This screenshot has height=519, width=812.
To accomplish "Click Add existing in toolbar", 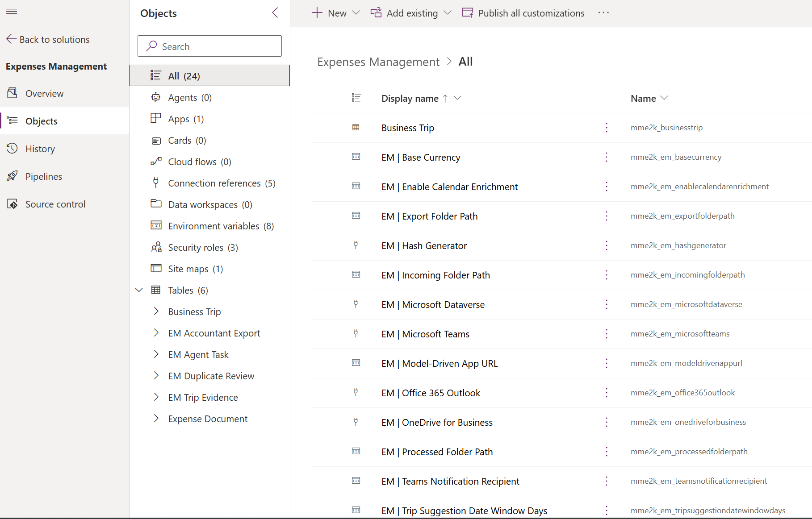I will 404,13.
